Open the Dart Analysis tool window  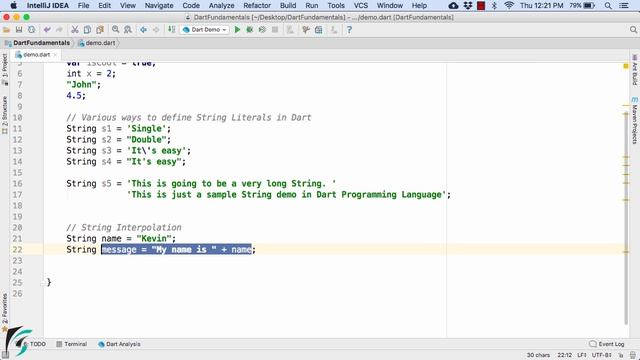click(119, 344)
